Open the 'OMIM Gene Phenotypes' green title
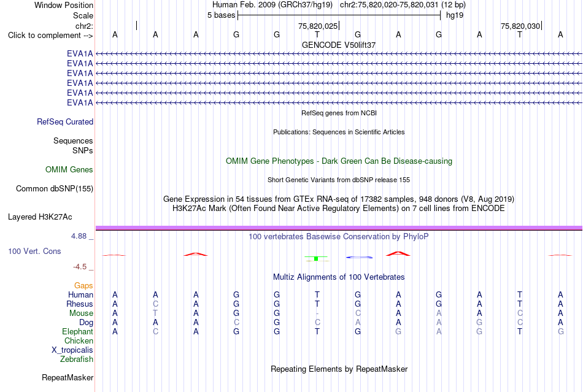583x392 pixels. coord(339,161)
